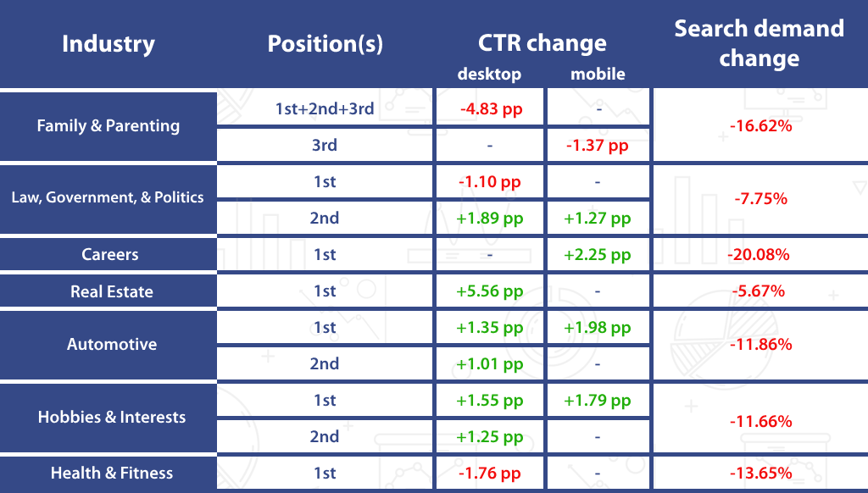This screenshot has height=493, width=868.
Task: Select the Careers industry row label
Action: pos(110,254)
